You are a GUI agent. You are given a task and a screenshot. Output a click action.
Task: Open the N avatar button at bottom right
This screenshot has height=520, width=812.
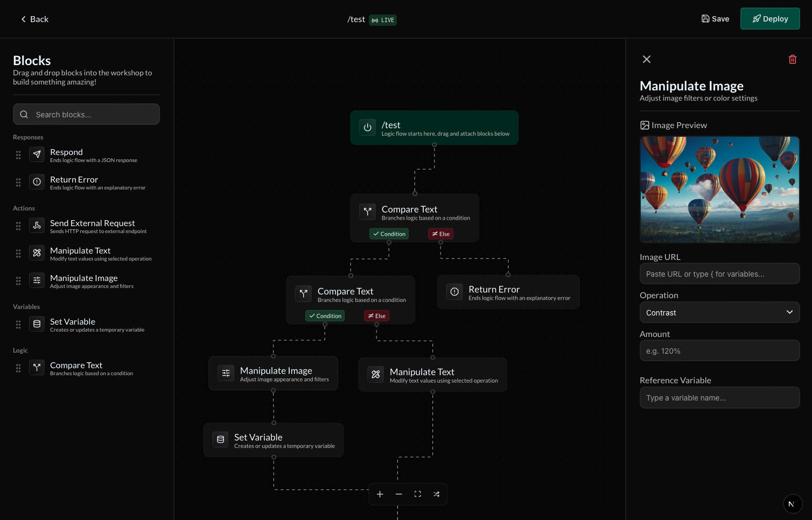pyautogui.click(x=792, y=504)
